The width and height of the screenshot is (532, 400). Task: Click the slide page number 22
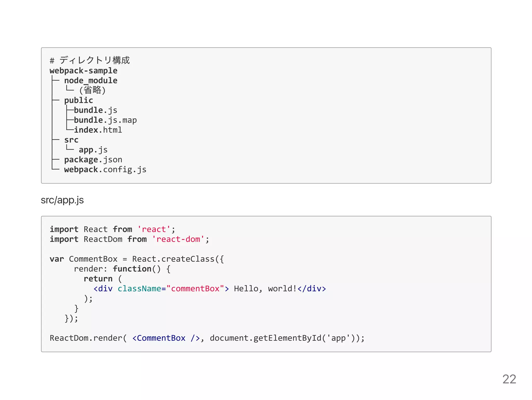click(509, 379)
